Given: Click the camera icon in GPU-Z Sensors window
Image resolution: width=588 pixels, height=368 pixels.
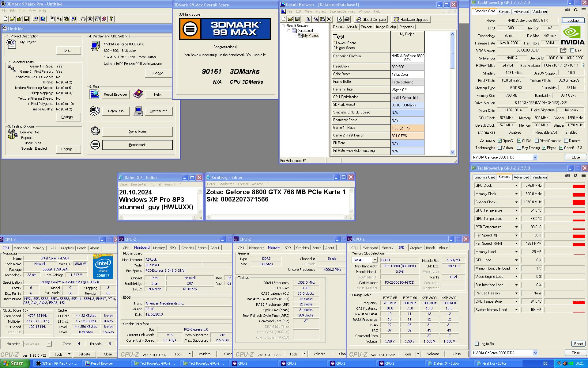Looking at the screenshot, I should point(568,175).
